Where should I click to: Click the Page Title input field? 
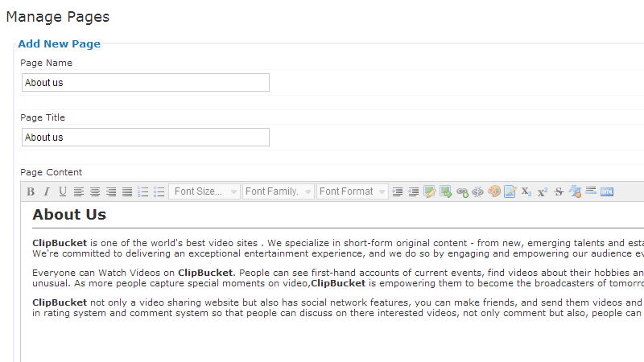pyautogui.click(x=146, y=137)
